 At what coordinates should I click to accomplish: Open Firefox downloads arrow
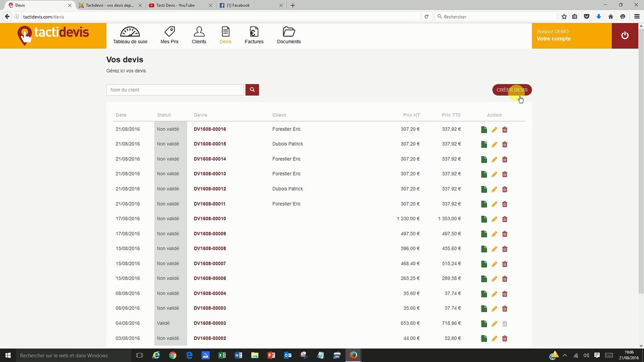point(599,17)
